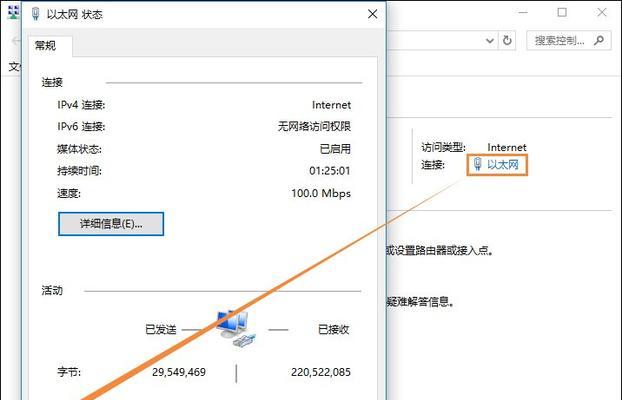Click the 已发送 label

161,329
